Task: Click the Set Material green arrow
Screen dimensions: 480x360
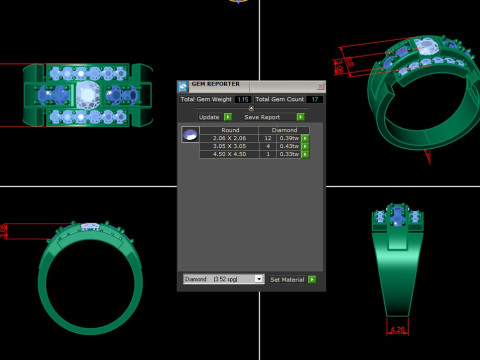Action: point(312,279)
